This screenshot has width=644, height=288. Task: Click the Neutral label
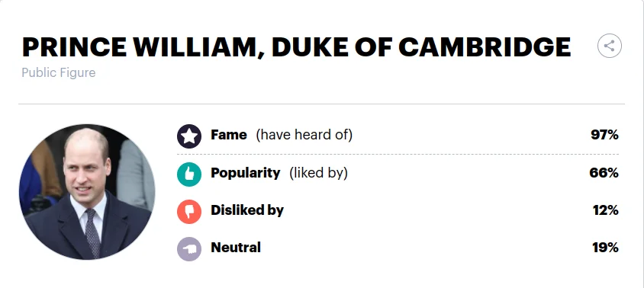pos(236,248)
